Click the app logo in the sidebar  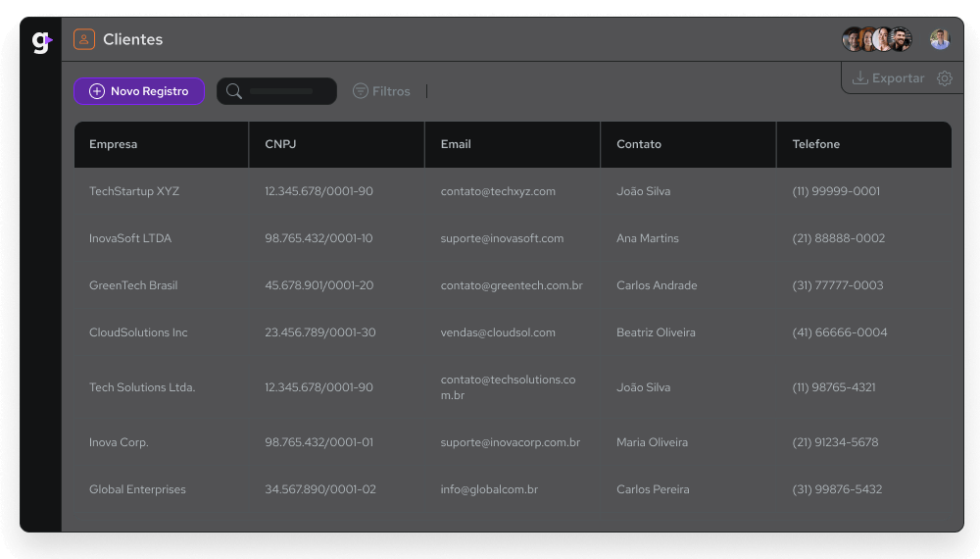pos(41,42)
